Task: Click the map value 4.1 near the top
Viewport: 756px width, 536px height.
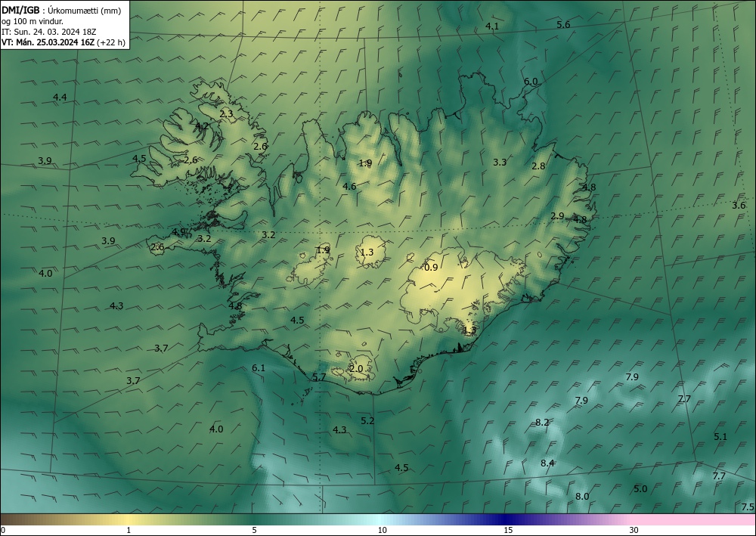Action: pos(492,26)
